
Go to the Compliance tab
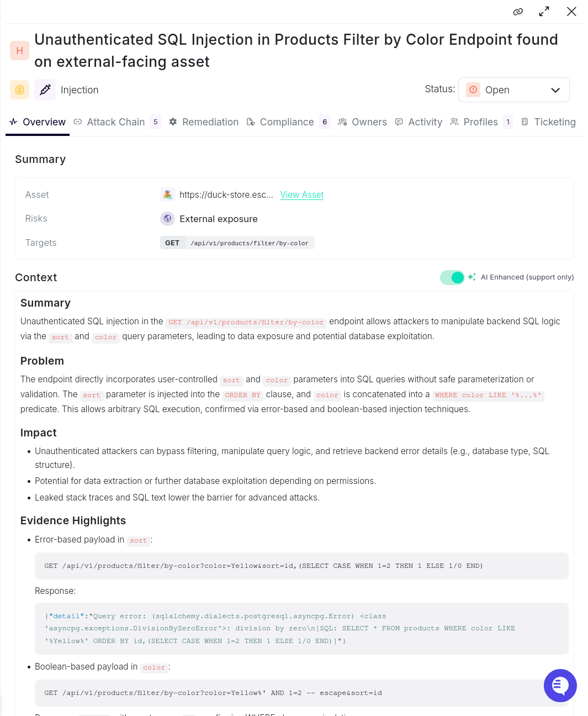(x=287, y=122)
